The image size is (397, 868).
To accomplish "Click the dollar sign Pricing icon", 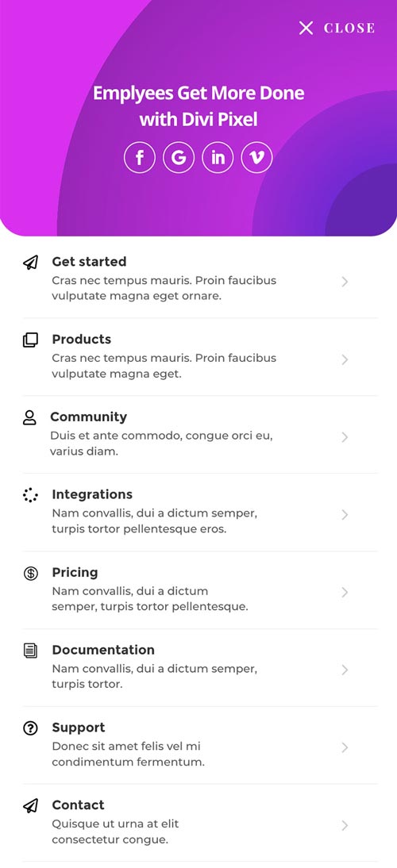I will 30,573.
